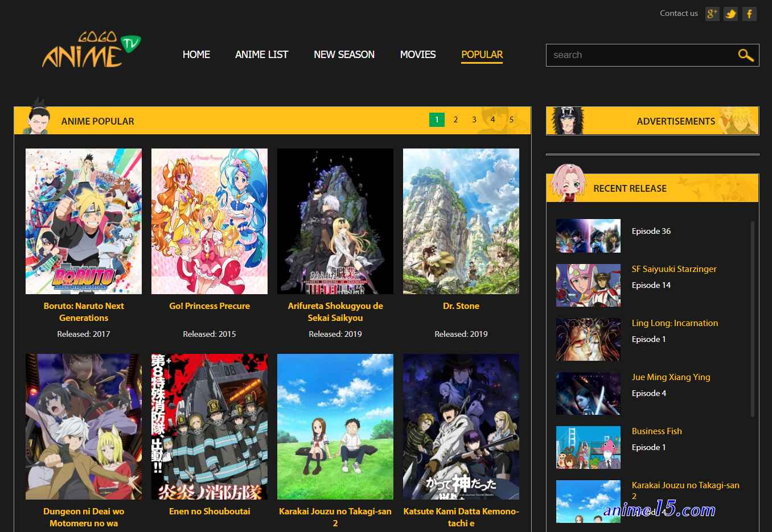Open Arifureta Shokugyou poster image
772x532 pixels.
tap(335, 221)
